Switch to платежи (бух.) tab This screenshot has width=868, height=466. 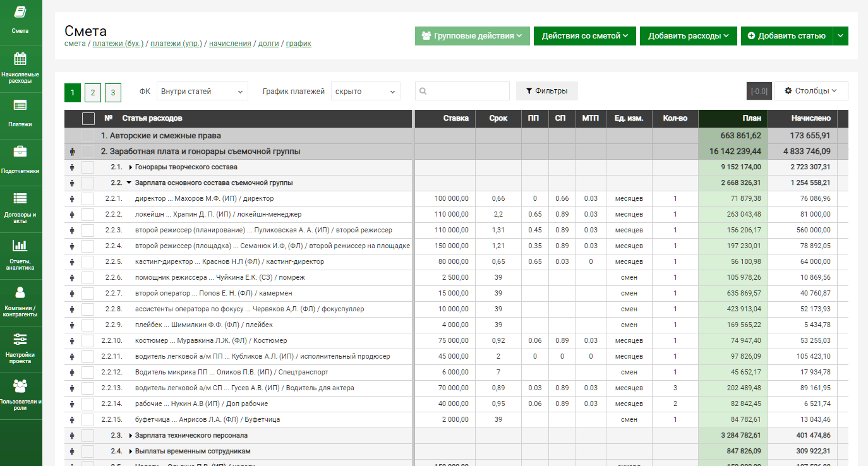(118, 44)
